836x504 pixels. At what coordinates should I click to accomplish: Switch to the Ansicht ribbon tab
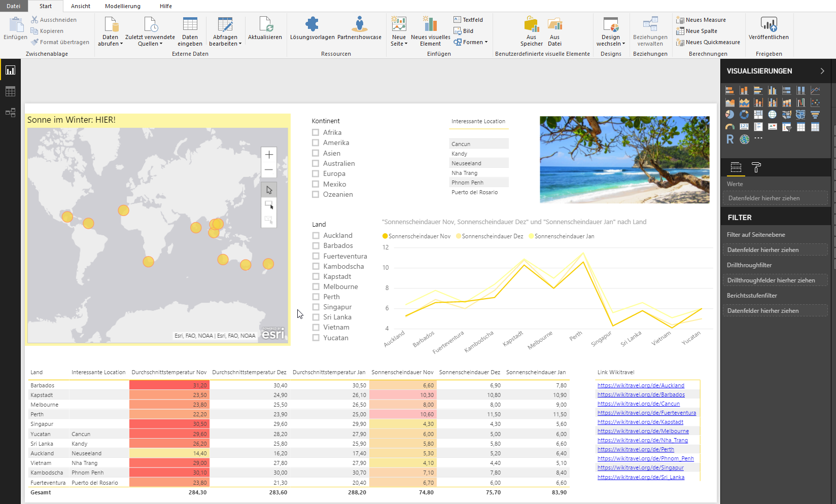(x=81, y=6)
